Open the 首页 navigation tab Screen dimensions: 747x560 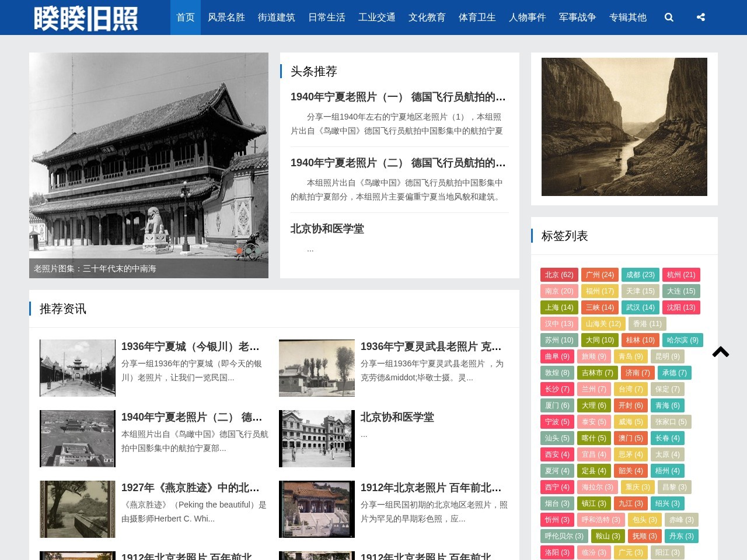[x=186, y=17]
